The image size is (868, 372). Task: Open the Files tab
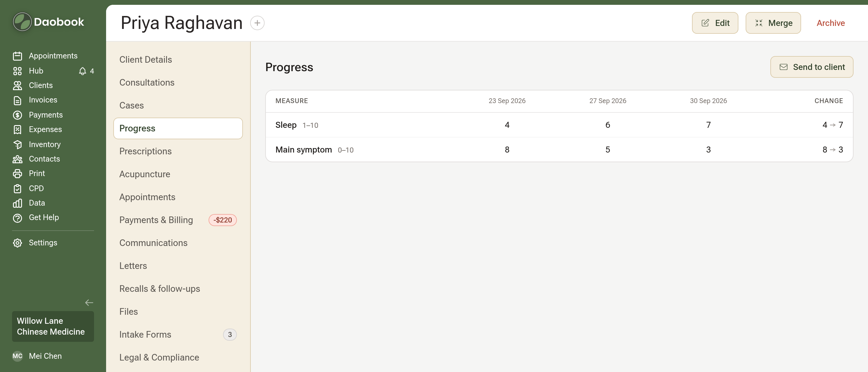178,312
